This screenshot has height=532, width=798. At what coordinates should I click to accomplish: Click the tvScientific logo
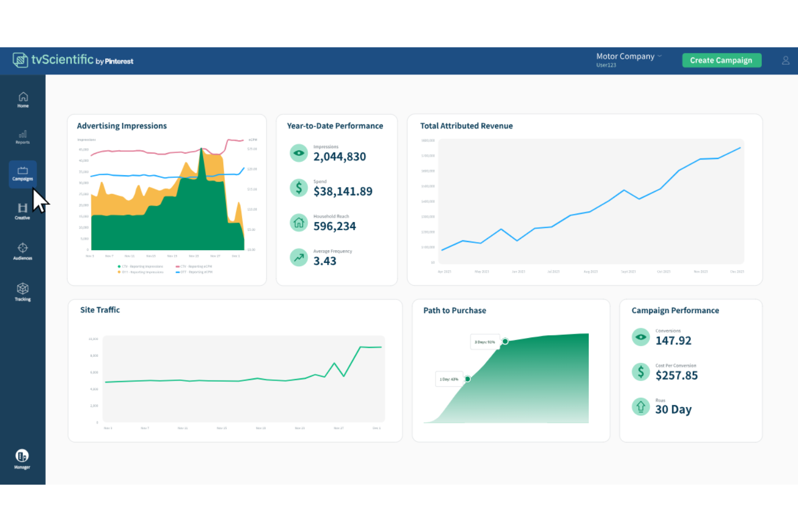73,60
